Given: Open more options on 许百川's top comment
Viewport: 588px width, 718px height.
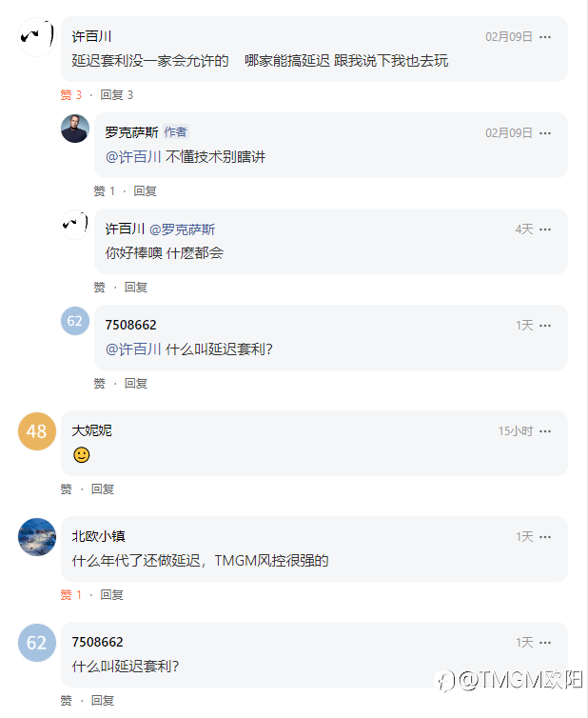Looking at the screenshot, I should click(x=545, y=37).
